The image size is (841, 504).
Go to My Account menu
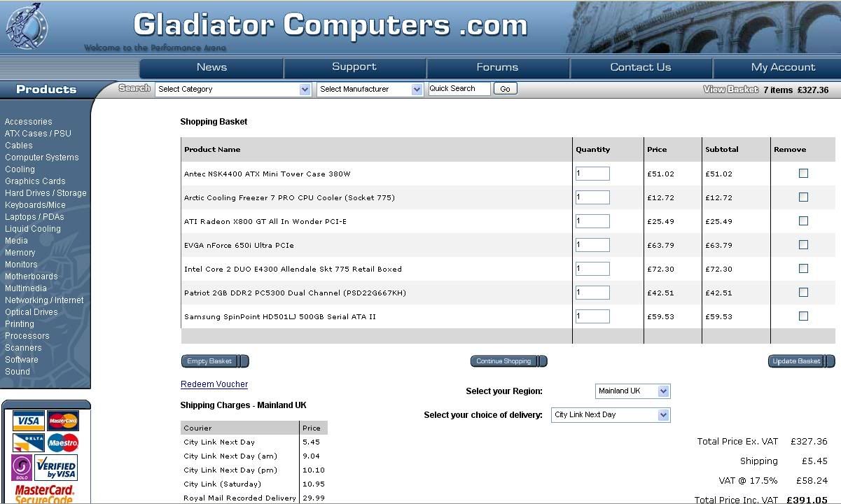pos(783,67)
